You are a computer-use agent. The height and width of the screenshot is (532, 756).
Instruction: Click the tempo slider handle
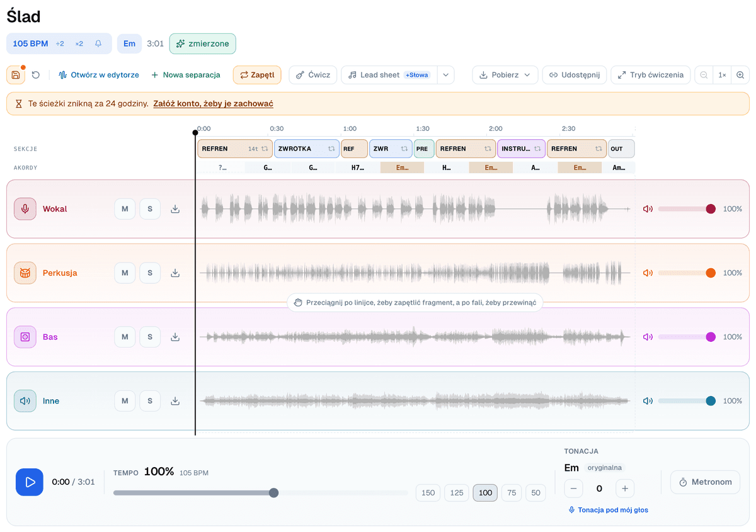click(273, 493)
